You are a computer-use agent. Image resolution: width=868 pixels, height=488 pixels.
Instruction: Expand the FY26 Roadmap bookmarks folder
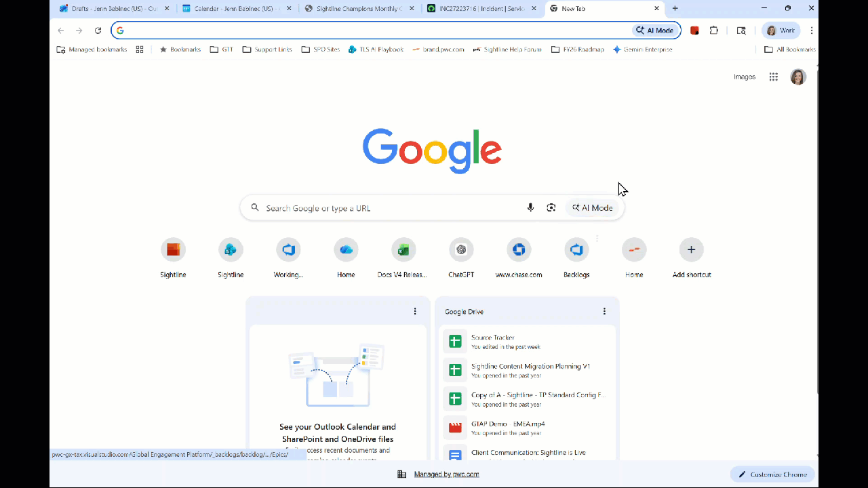[x=578, y=49]
